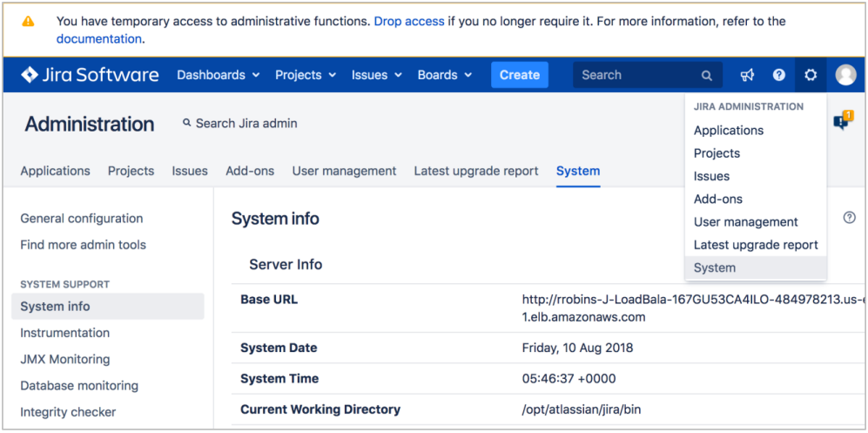The image size is (868, 433).
Task: Open the documentation link
Action: click(99, 38)
